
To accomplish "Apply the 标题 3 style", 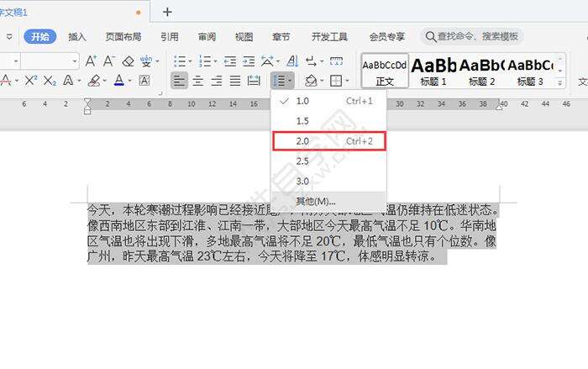I will click(530, 71).
